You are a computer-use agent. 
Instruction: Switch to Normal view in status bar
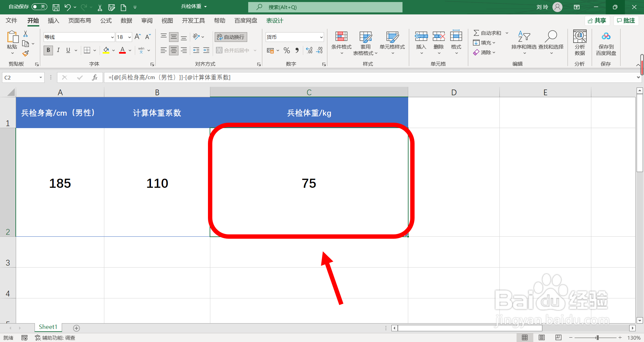pyautogui.click(x=525, y=338)
